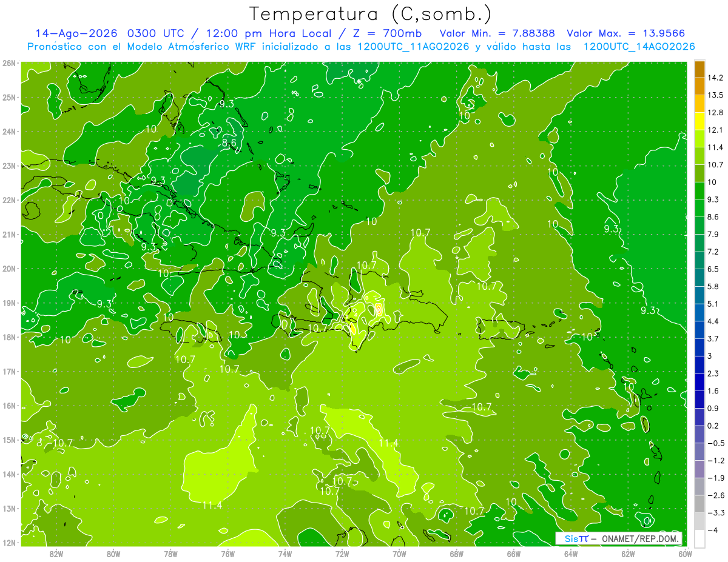Click the "-4" colorbar tick label
The height and width of the screenshot is (562, 728).
[712, 530]
